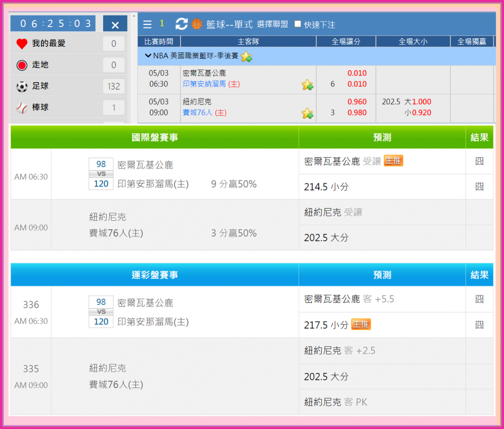Select the 214.5 小分 prediction
This screenshot has height=429, width=504.
tap(326, 187)
